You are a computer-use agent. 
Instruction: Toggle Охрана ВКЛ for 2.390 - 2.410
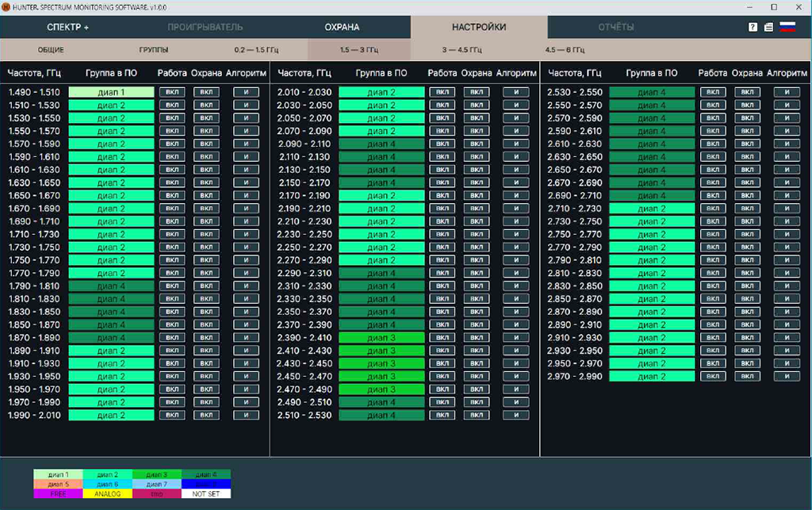[477, 338]
